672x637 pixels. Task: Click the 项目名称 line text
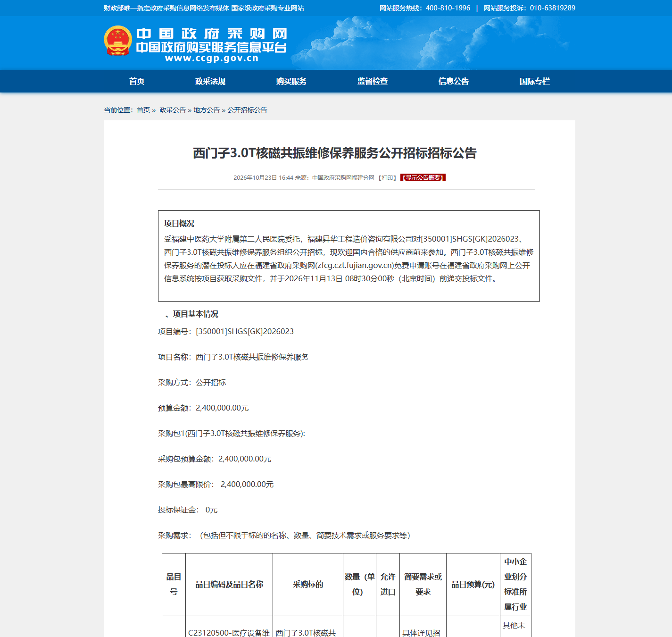click(233, 357)
